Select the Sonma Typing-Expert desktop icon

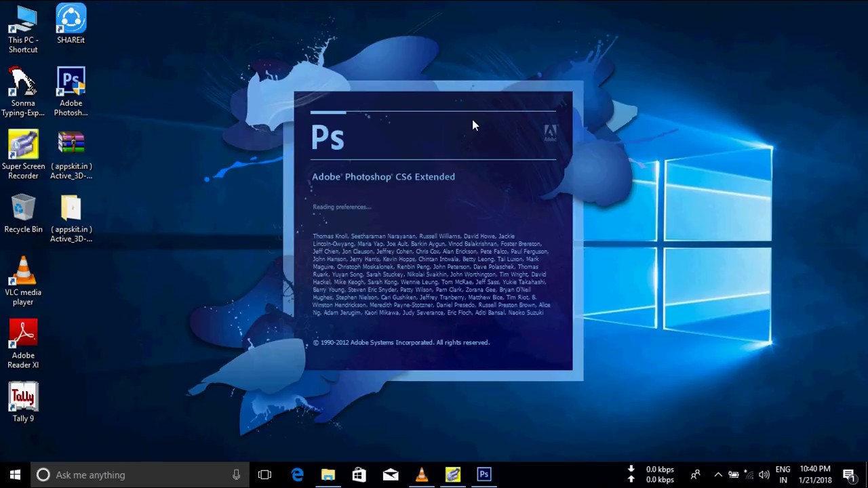[x=23, y=92]
